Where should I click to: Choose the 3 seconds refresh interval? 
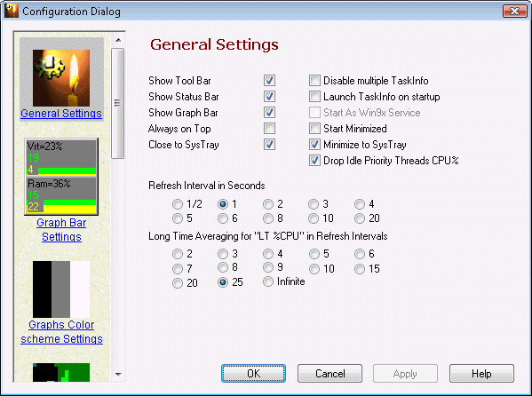coord(314,204)
